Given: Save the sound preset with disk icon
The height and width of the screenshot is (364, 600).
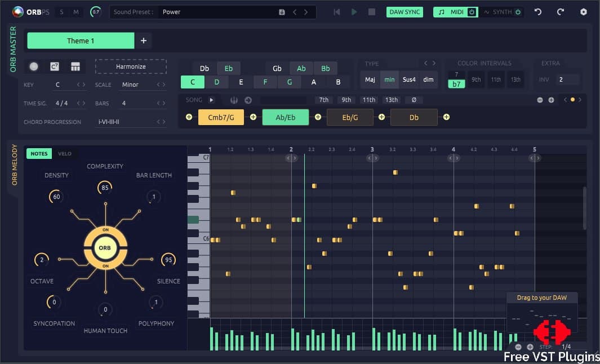Looking at the screenshot, I should coord(282,12).
